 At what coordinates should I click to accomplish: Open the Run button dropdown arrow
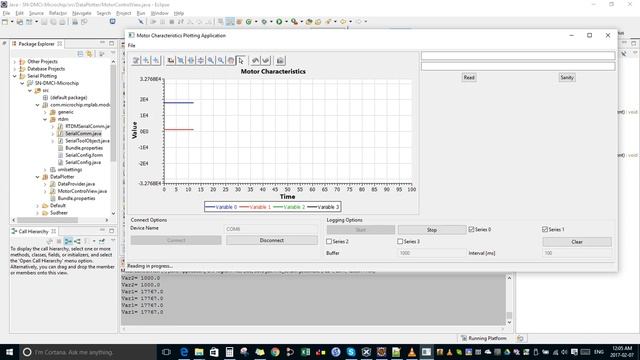[286, 22]
